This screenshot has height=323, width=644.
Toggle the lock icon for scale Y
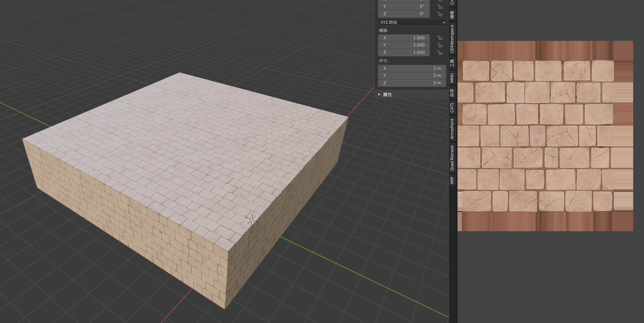(440, 45)
